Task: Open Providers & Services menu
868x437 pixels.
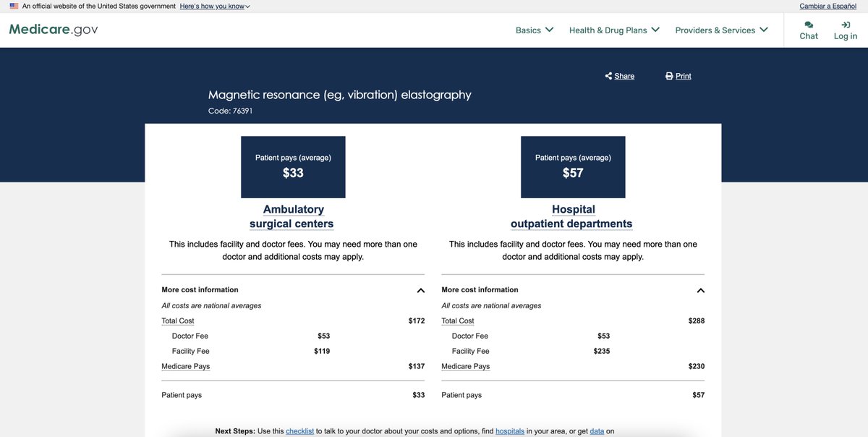Action: (721, 30)
